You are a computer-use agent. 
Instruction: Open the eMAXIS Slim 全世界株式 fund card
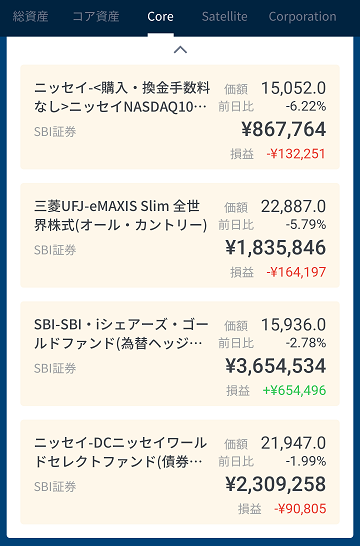pos(180,235)
